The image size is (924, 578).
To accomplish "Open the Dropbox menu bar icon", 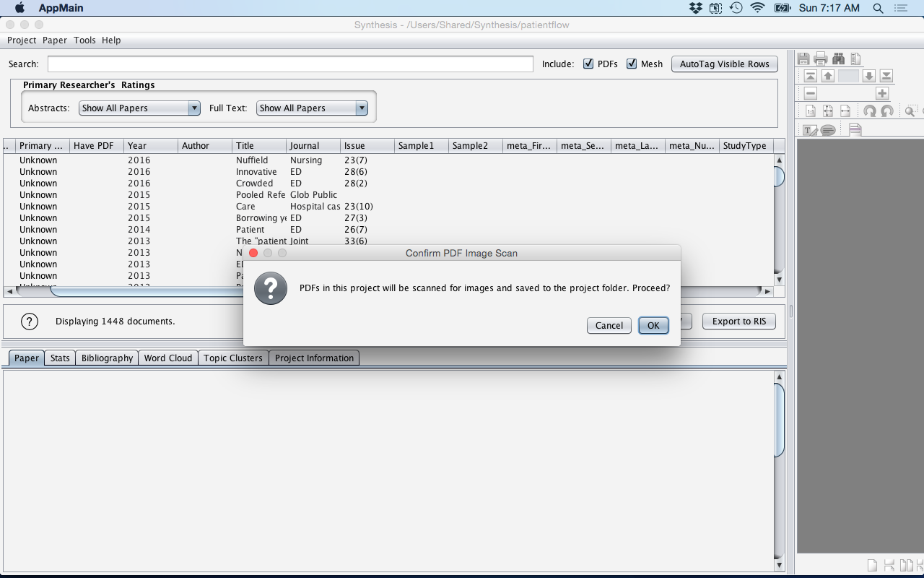I will (695, 8).
